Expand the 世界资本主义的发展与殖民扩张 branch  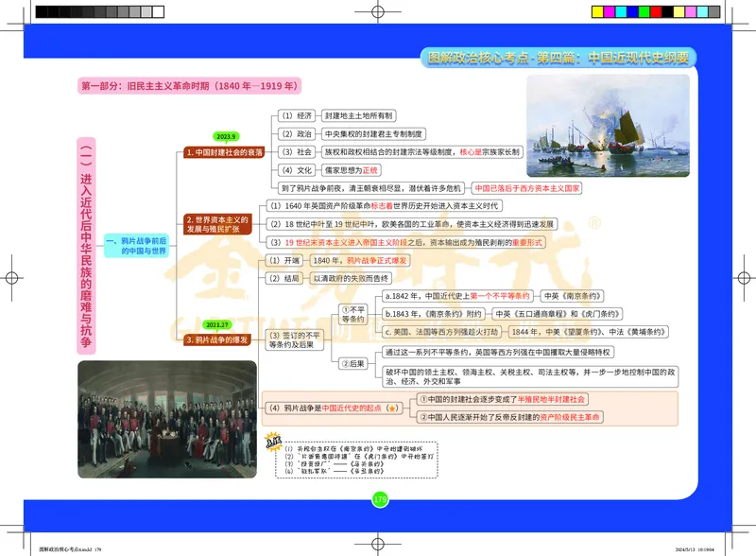[x=219, y=220]
